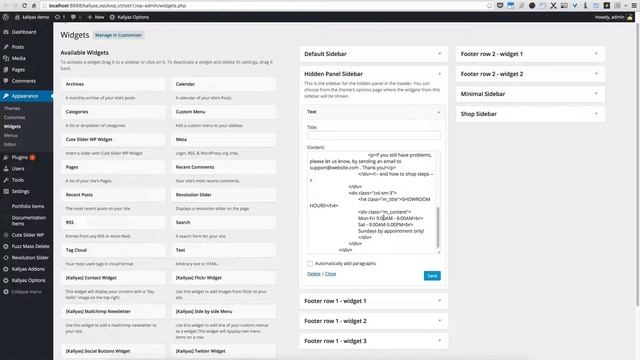The image size is (640, 360).
Task: Click the Plugins icon in sidebar
Action: point(6,157)
